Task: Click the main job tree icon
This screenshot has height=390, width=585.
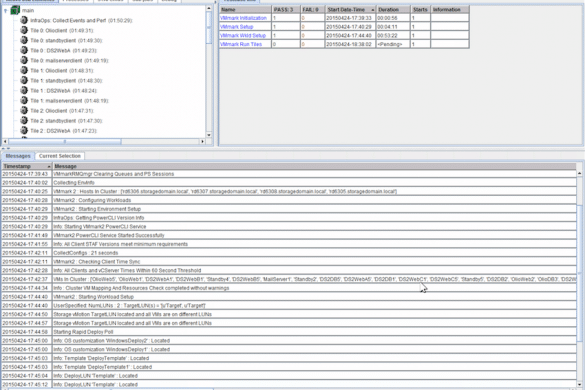Action: click(15, 10)
